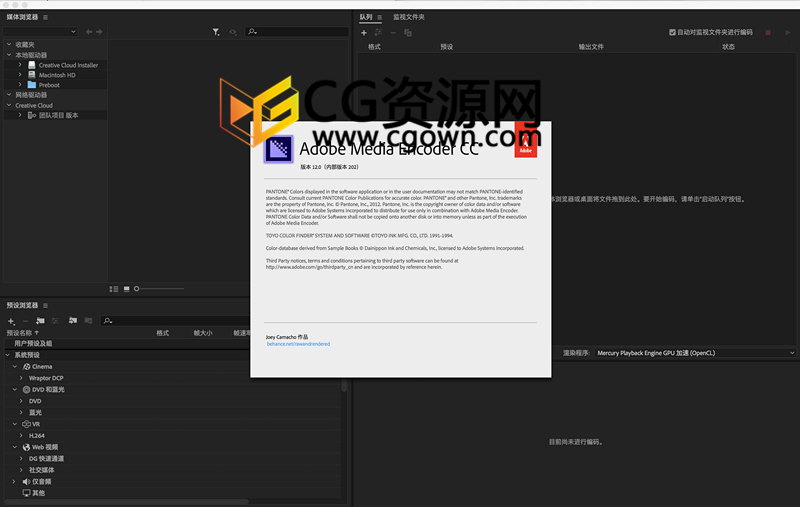Toggle 自动对监视文件夹进行编码 checkbox
The height and width of the screenshot is (507, 800).
pos(672,32)
